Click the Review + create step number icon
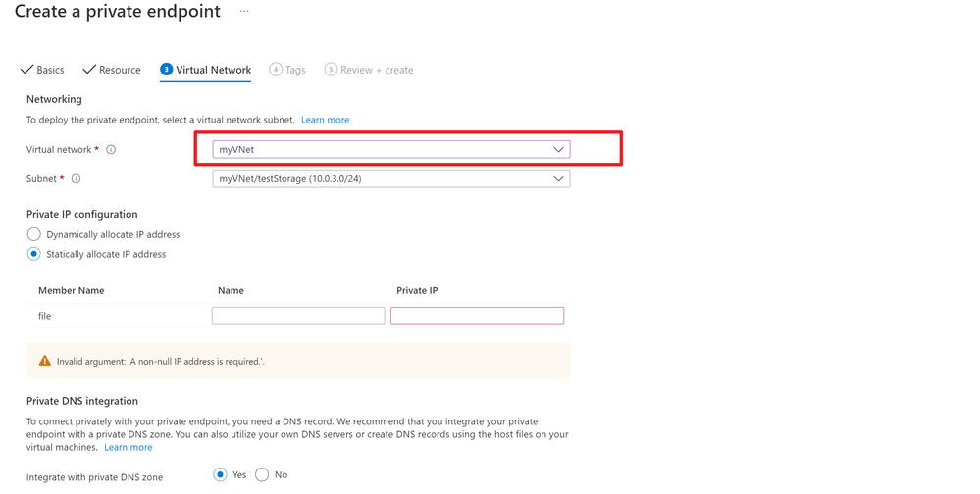Screen dimensions: 980x494 331,70
